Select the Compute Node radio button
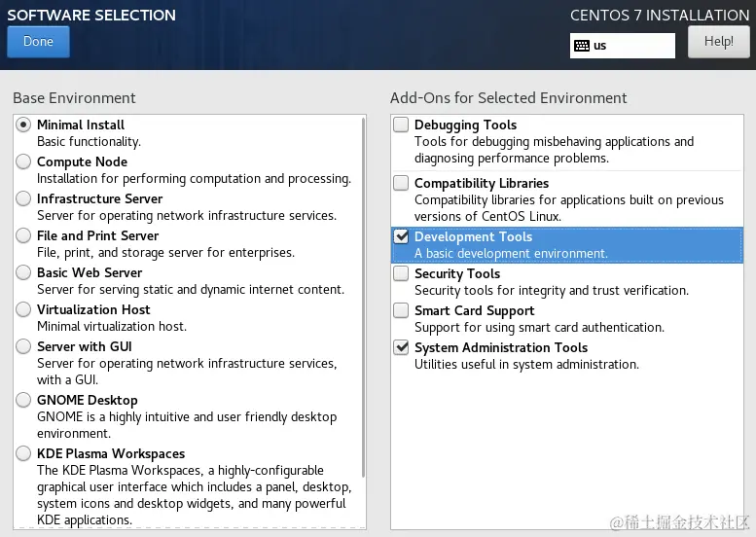756x537 pixels. (x=23, y=161)
